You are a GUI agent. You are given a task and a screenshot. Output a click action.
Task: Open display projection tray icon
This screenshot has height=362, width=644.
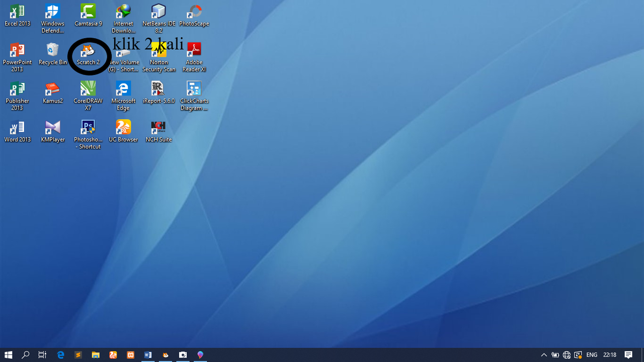(x=578, y=355)
